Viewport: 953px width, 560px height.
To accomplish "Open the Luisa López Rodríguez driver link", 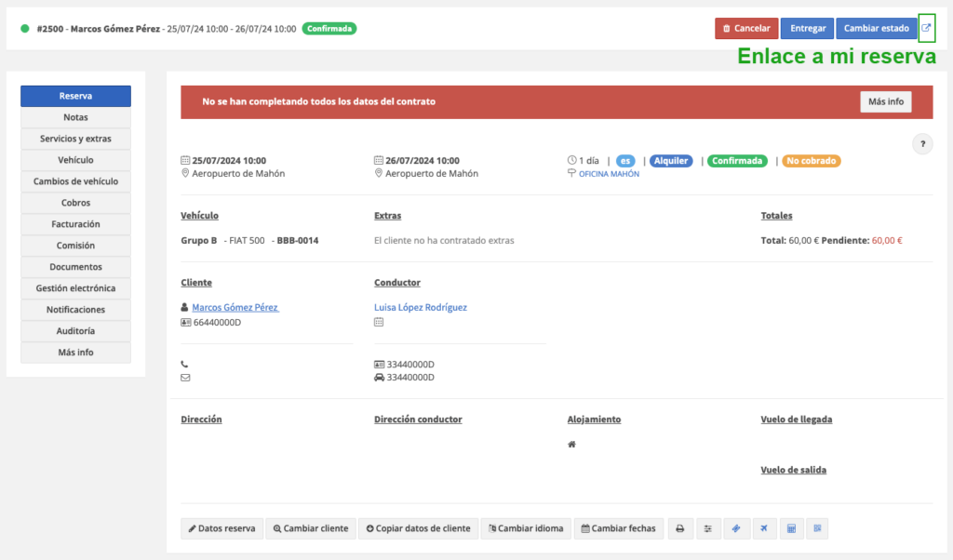I will click(421, 307).
